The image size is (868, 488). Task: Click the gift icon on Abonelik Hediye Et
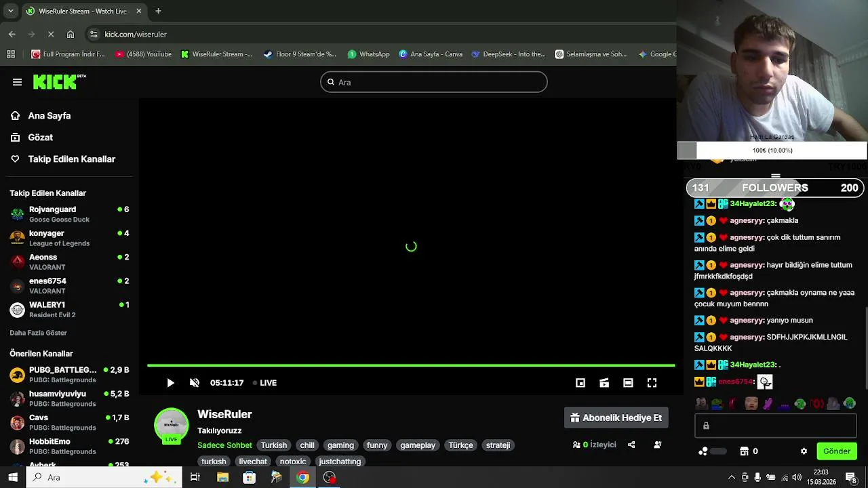(x=575, y=418)
